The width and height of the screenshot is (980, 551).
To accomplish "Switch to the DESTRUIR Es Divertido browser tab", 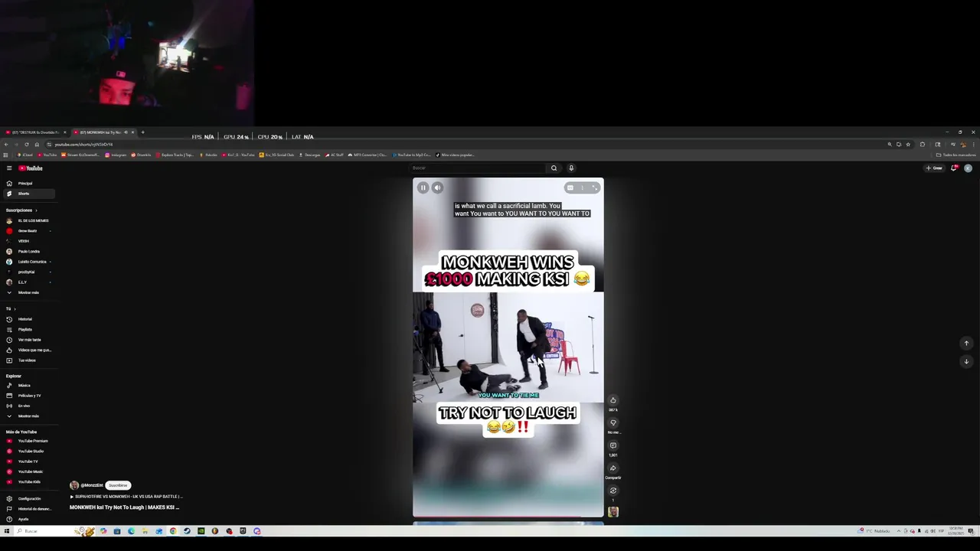I will pyautogui.click(x=35, y=132).
